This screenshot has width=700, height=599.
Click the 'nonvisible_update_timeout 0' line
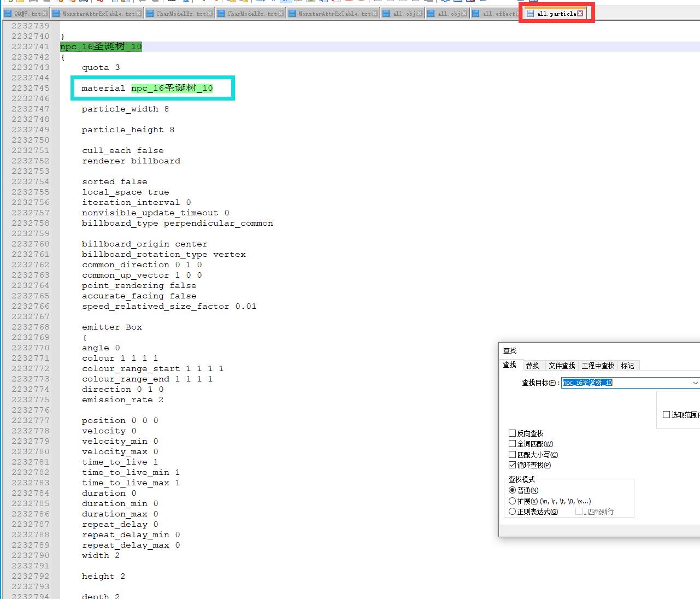pos(156,213)
